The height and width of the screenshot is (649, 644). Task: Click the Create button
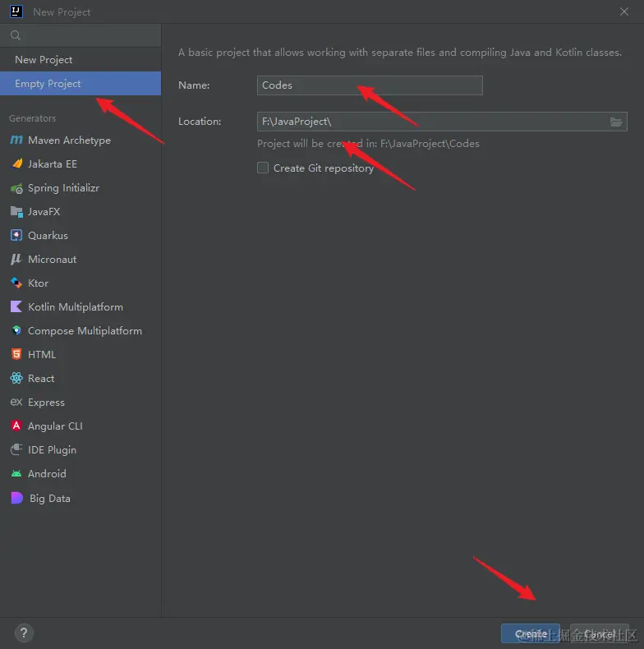[531, 633]
